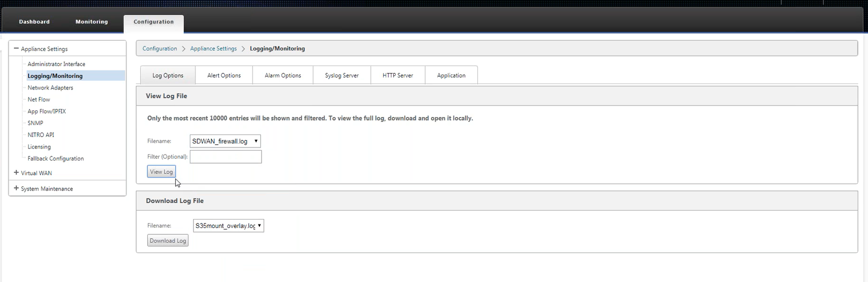Click the Configuration breadcrumb link
The height and width of the screenshot is (282, 868).
tap(159, 48)
